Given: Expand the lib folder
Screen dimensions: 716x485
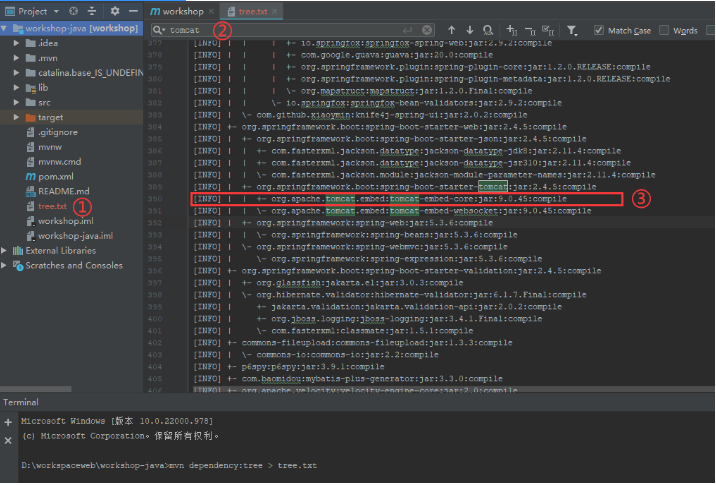Looking at the screenshot, I should point(16,87).
